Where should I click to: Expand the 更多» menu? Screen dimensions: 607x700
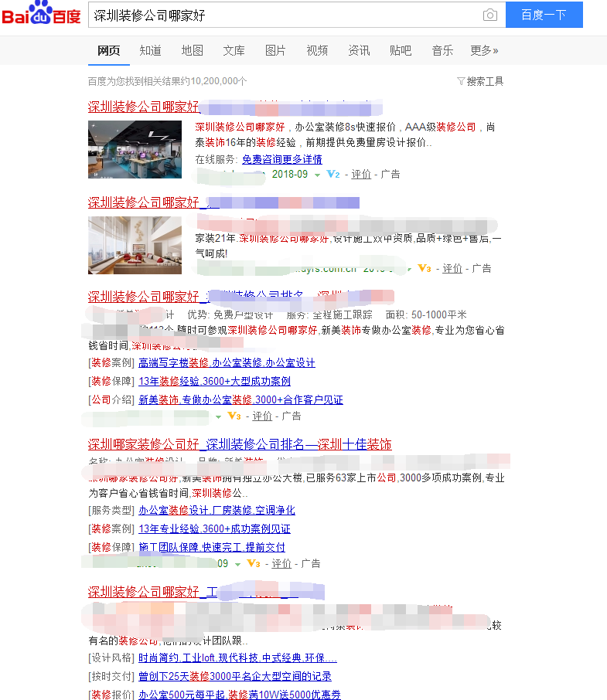(484, 50)
